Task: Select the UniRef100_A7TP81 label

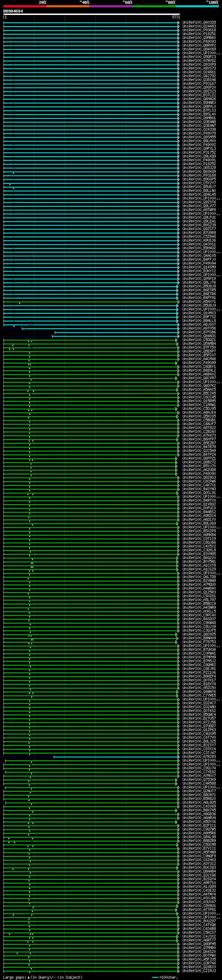Action: (199, 909)
